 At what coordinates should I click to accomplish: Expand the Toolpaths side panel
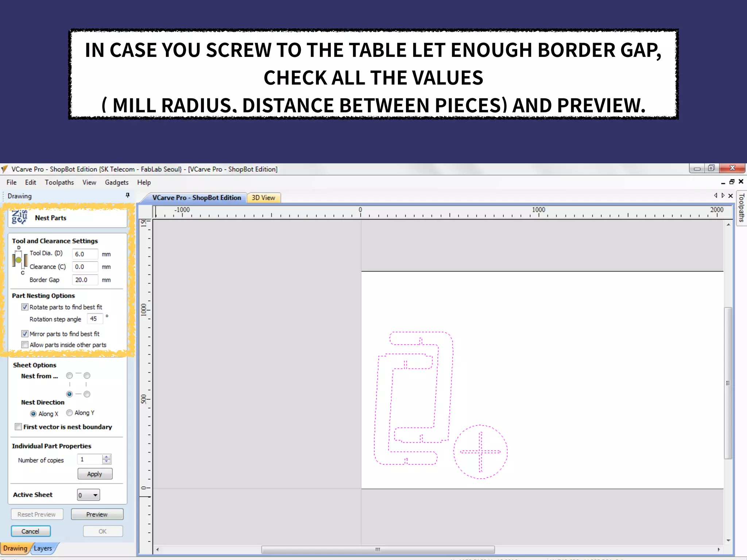tap(741, 207)
